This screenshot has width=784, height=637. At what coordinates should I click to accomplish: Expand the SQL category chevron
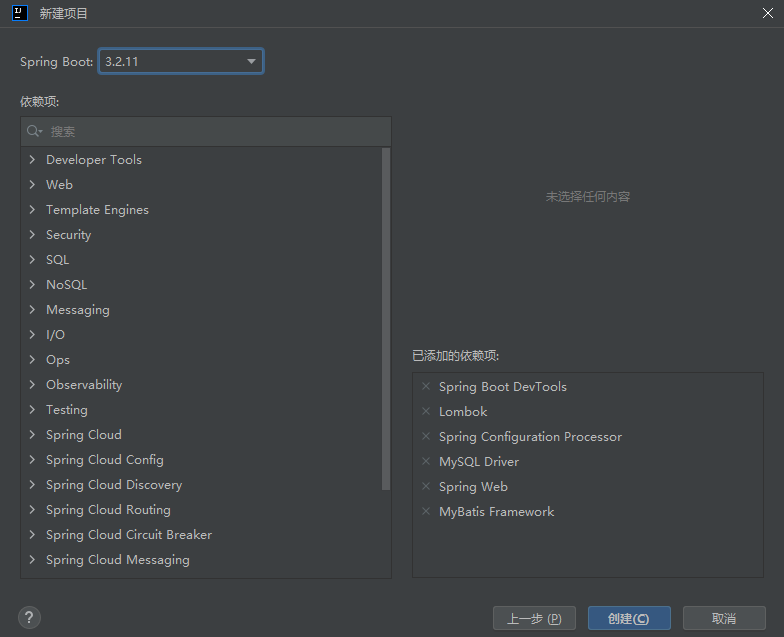pyautogui.click(x=32, y=260)
